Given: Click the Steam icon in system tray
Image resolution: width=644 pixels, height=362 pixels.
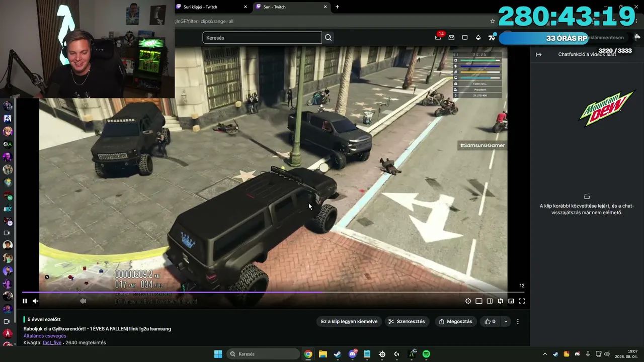Looking at the screenshot, I should click(x=555, y=354).
